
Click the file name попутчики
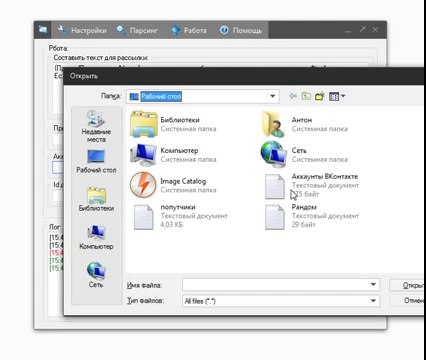tap(178, 207)
